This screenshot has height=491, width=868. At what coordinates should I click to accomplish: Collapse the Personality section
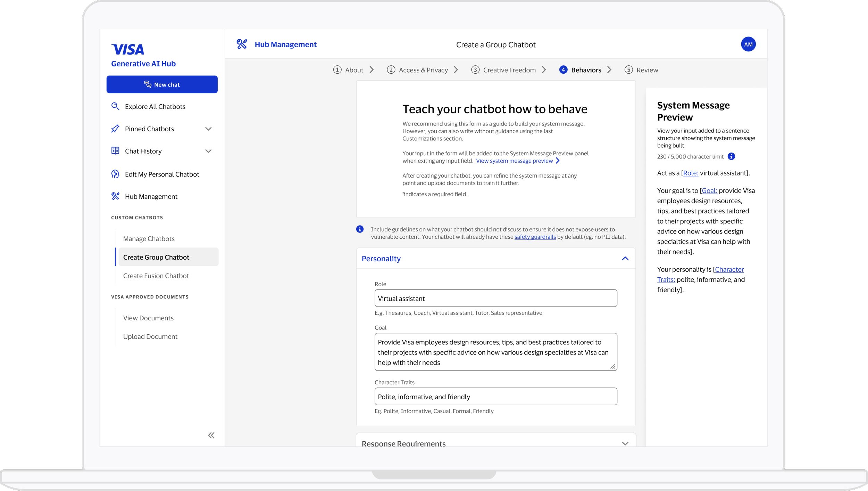[625, 259]
